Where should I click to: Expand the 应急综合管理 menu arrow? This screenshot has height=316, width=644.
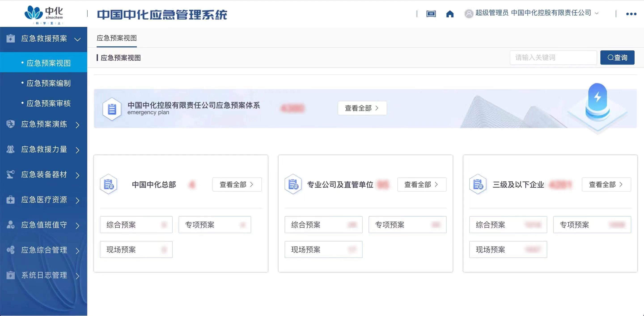coord(78,251)
